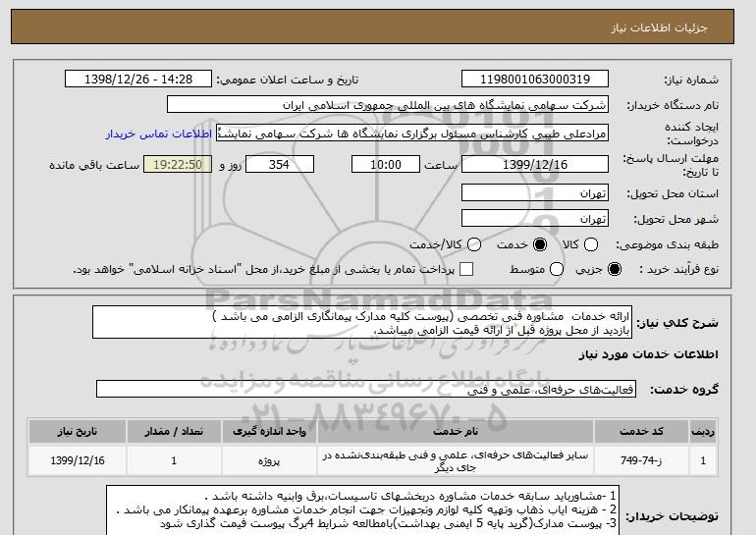
Task: Click the کد خدمت column header
Action: [x=641, y=431]
